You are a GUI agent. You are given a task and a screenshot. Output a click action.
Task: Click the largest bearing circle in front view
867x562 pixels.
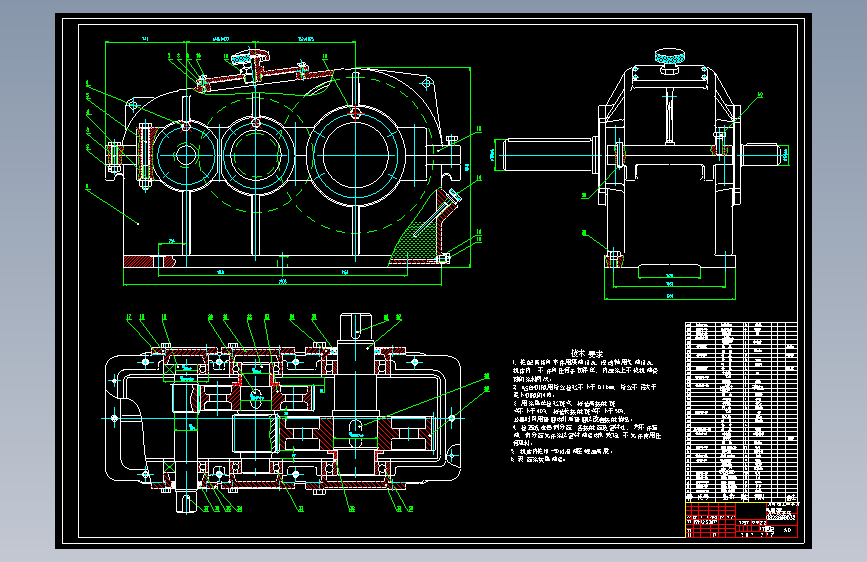[x=356, y=155]
